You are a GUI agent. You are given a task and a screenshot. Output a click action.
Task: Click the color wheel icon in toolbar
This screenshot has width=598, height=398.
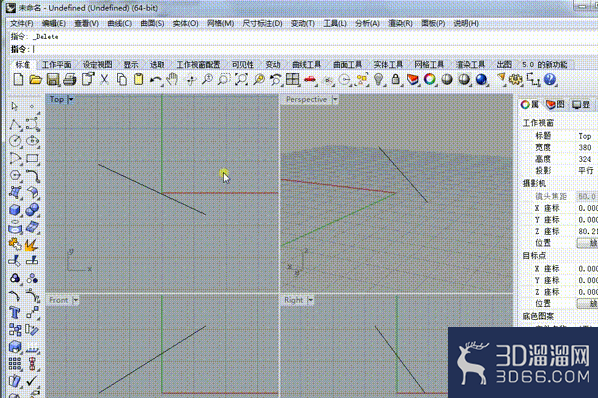coord(430,79)
